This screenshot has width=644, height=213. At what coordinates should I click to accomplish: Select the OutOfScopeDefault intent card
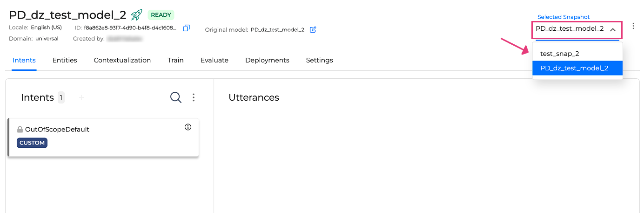pos(103,137)
